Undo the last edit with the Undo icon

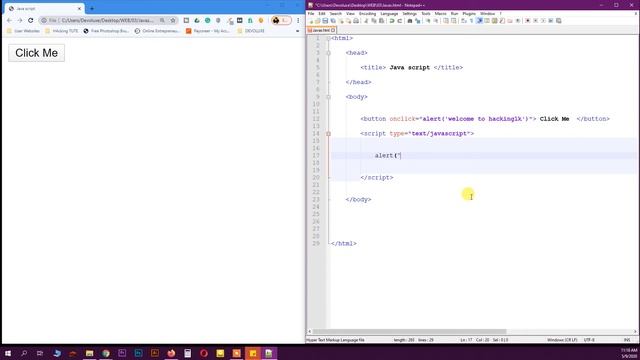392,21
